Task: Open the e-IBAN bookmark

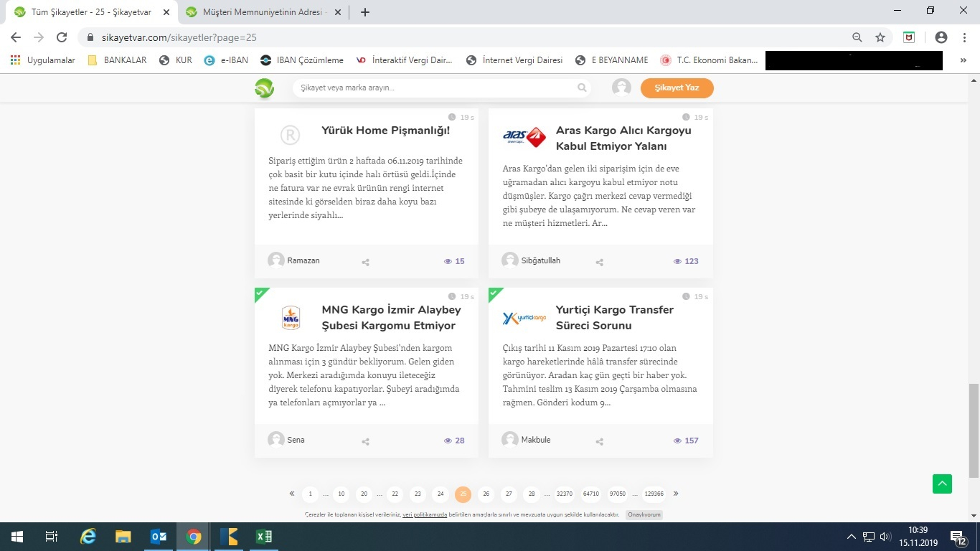Action: click(226, 60)
